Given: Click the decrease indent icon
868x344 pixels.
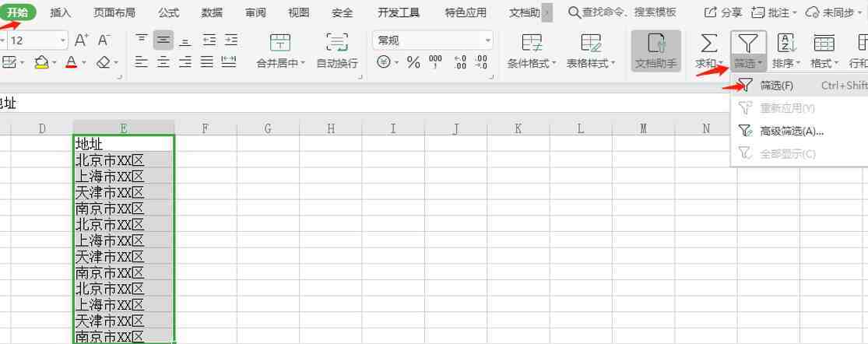Looking at the screenshot, I should [x=209, y=40].
